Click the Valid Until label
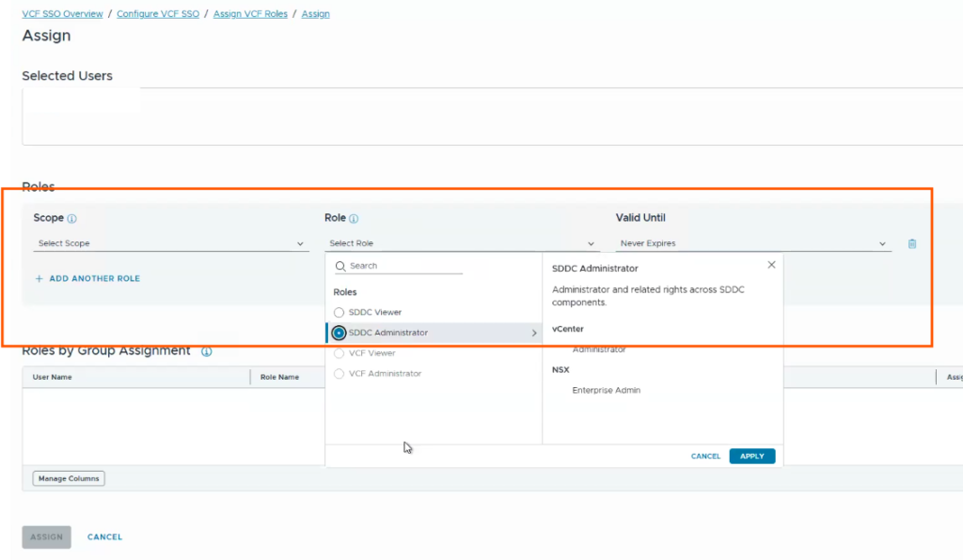963x560 pixels. point(640,218)
